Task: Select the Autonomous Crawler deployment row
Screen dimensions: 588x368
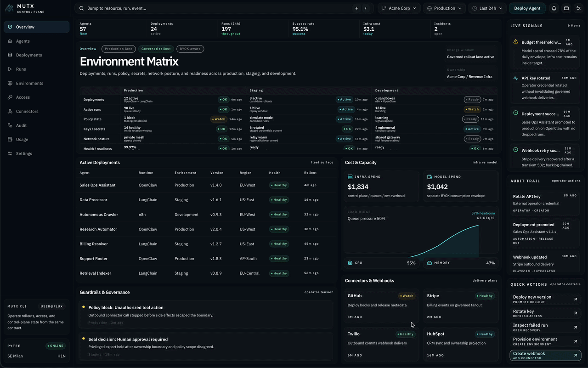Action: [x=206, y=215]
